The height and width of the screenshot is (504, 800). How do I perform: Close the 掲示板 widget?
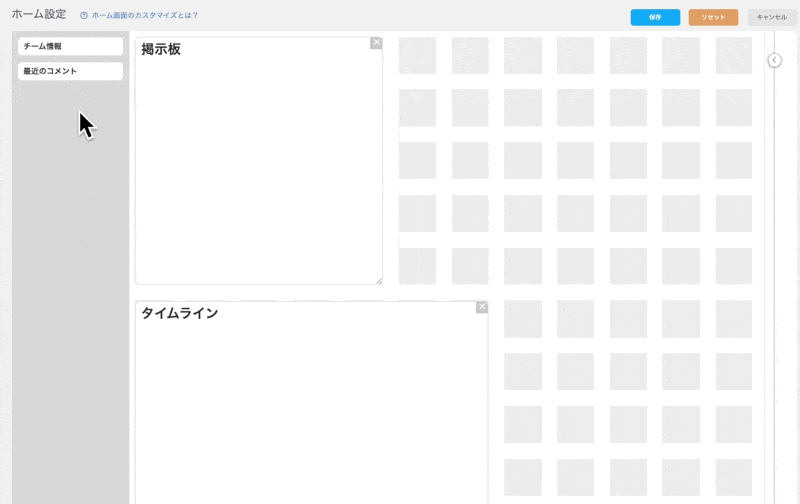pyautogui.click(x=376, y=43)
